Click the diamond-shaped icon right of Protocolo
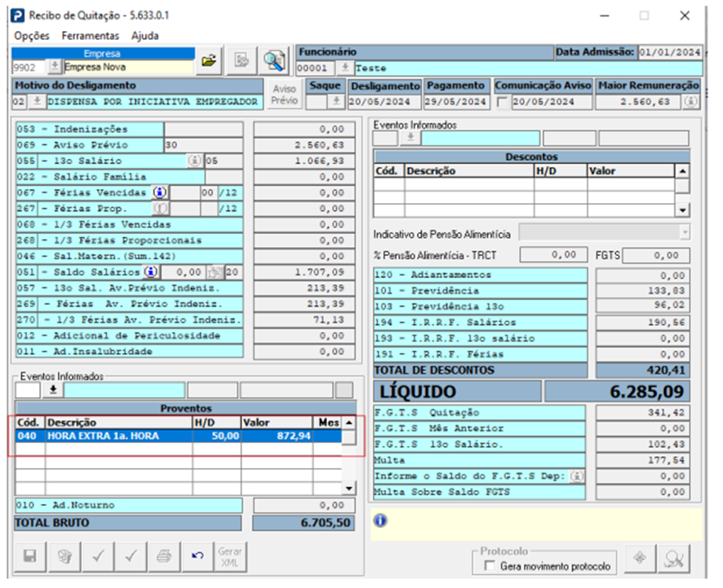 [640, 559]
